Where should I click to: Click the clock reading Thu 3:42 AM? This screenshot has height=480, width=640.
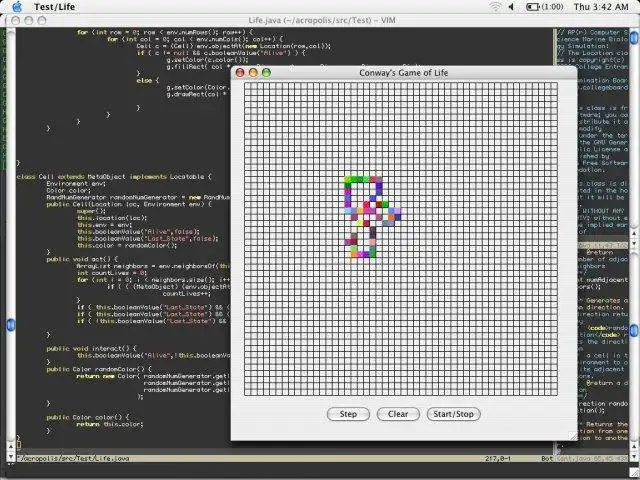click(x=601, y=7)
